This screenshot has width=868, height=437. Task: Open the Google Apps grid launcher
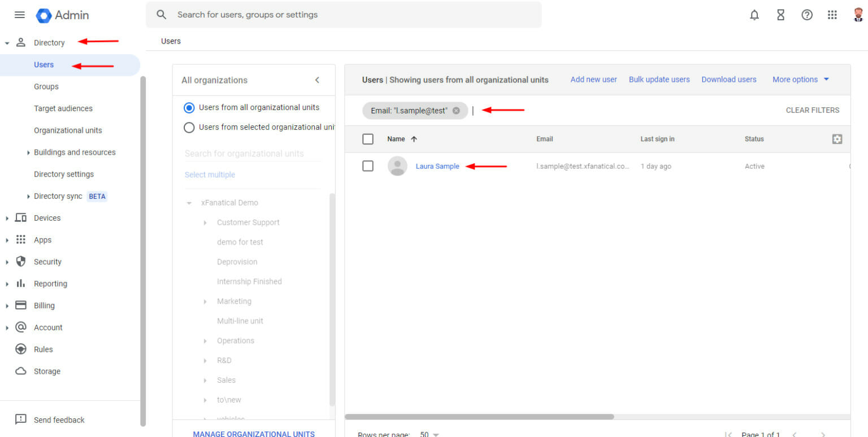click(832, 15)
